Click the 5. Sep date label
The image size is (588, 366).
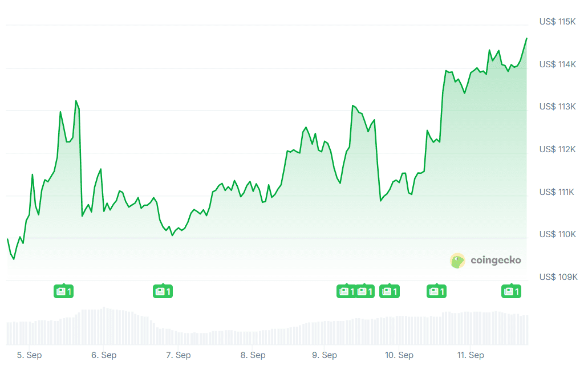(29, 355)
